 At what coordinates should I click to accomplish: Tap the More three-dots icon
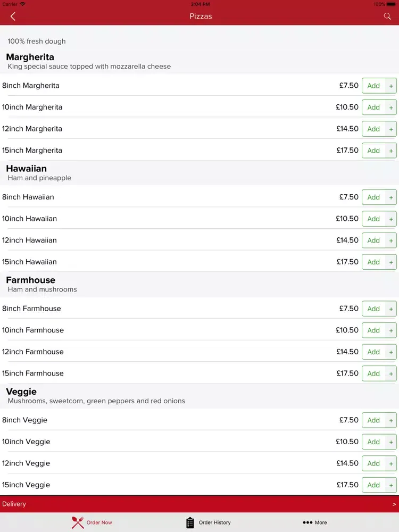tap(307, 522)
